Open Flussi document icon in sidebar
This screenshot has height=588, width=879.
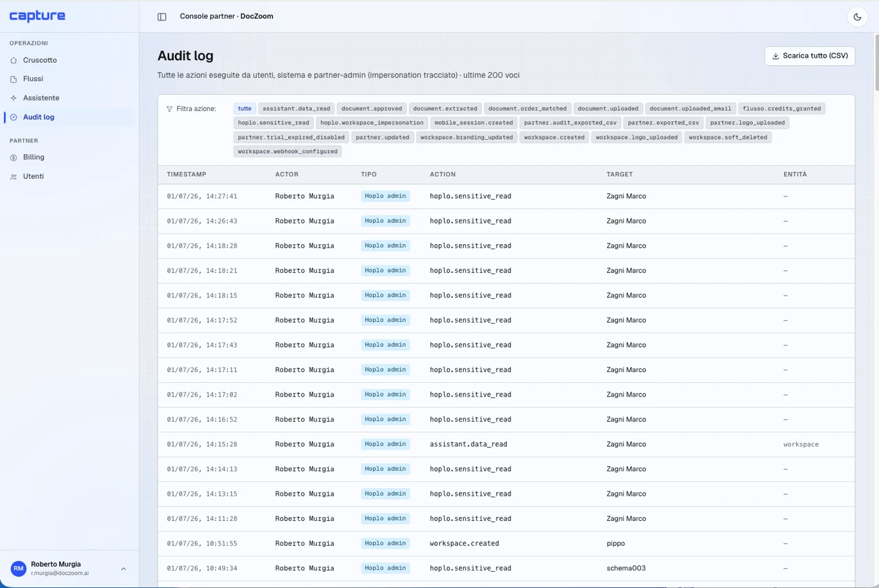[x=14, y=79]
